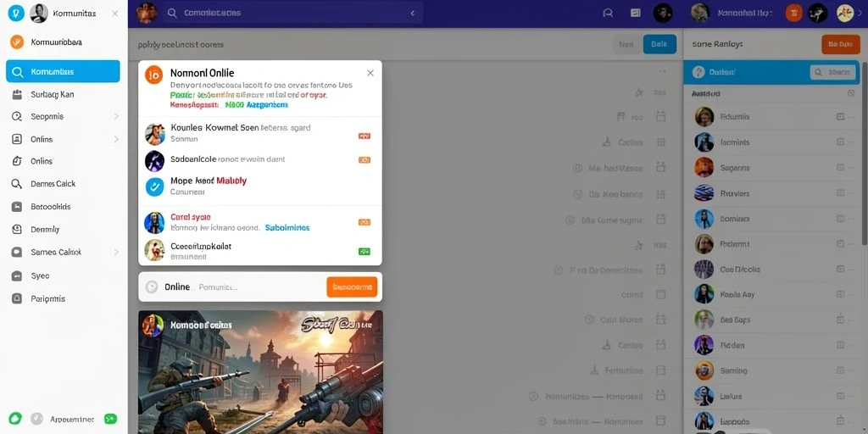
Task: Click the orange button beside Online field
Action: (352, 287)
